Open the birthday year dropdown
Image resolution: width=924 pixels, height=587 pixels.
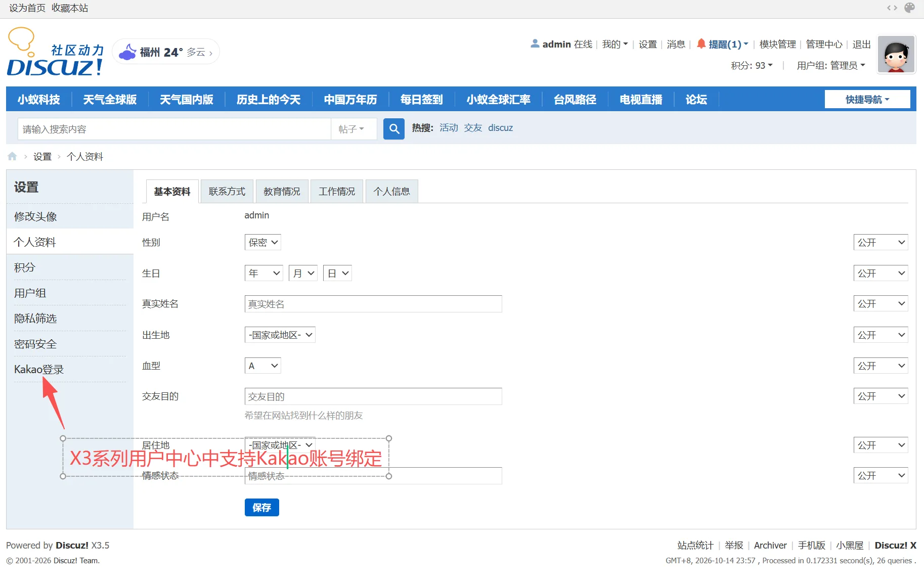click(264, 273)
